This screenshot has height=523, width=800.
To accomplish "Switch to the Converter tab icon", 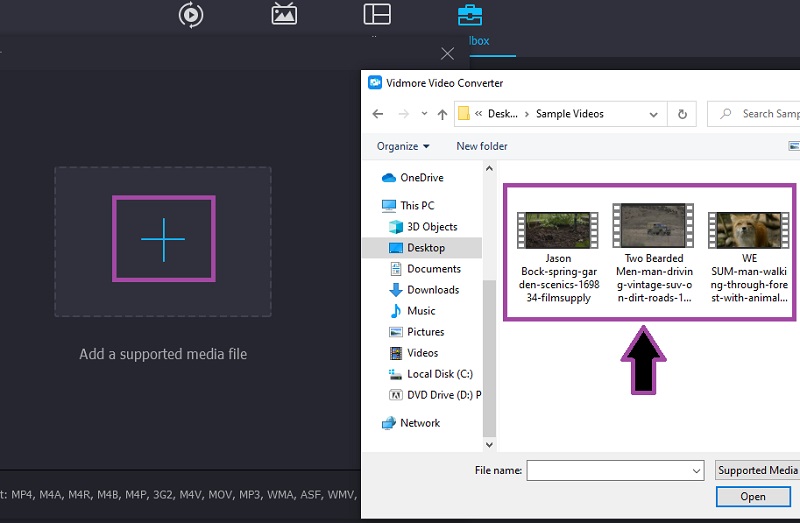I will [x=190, y=15].
